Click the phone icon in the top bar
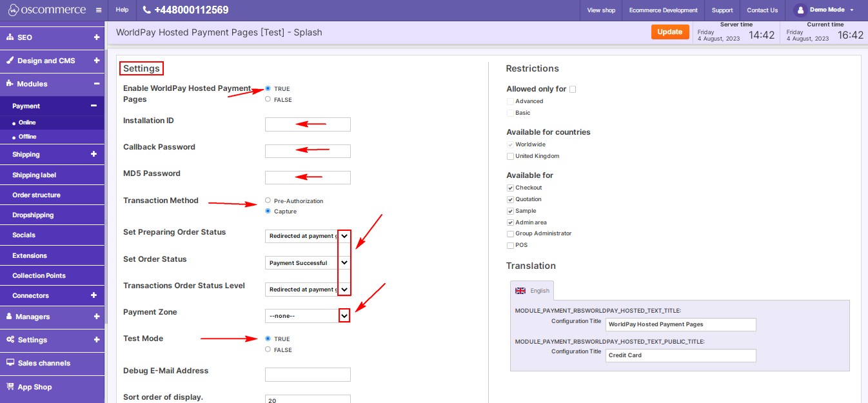Screen dimensions: 868x403 (147, 10)
